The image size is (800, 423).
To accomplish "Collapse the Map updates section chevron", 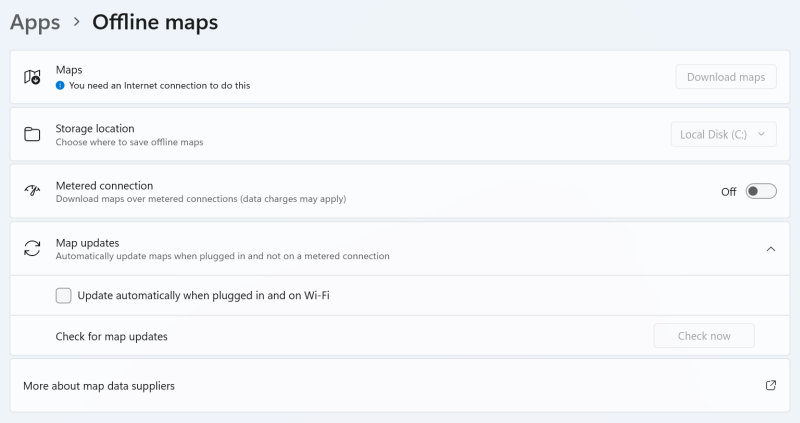I will (770, 249).
